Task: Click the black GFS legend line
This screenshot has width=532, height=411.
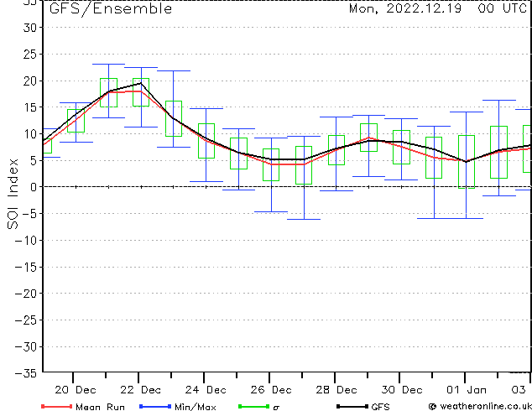Action: pyautogui.click(x=352, y=406)
